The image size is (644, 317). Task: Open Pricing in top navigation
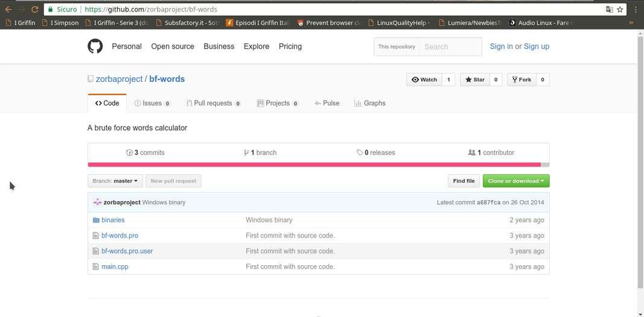click(x=290, y=46)
